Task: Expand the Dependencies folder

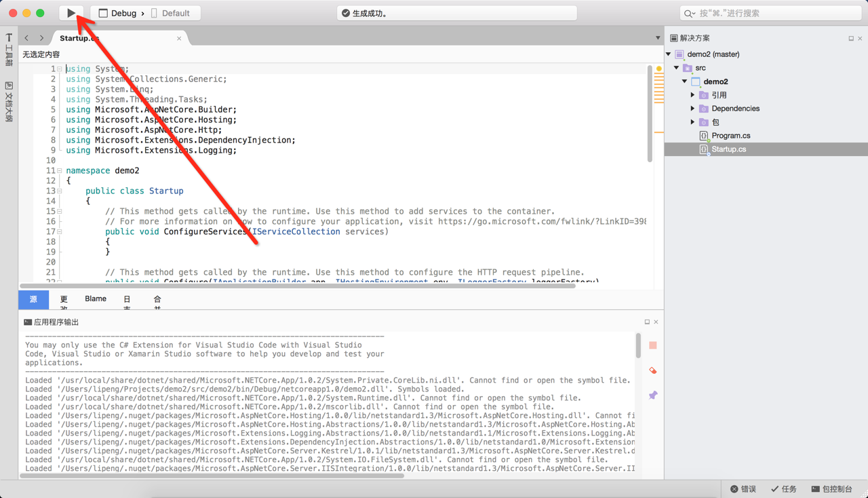Action: 693,109
